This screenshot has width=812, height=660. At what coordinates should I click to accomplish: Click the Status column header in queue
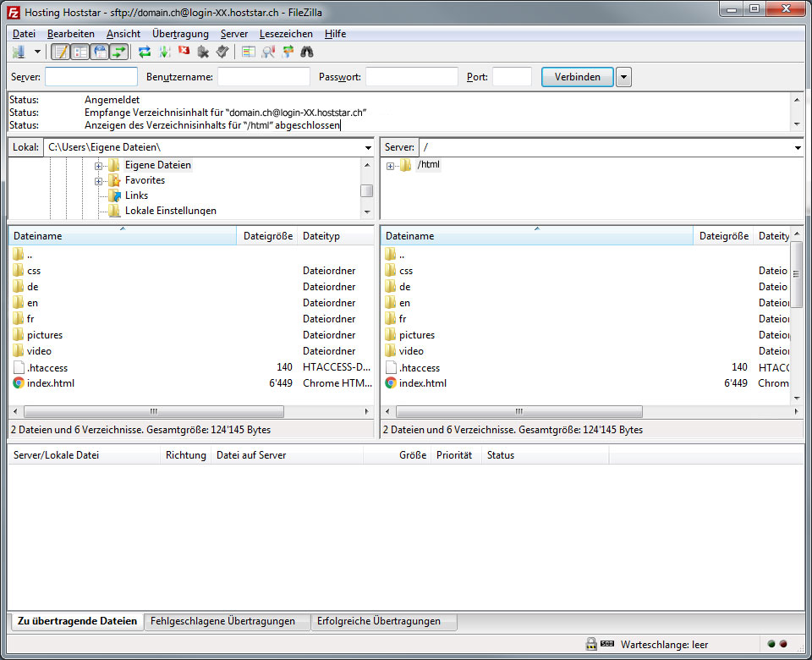coord(546,455)
